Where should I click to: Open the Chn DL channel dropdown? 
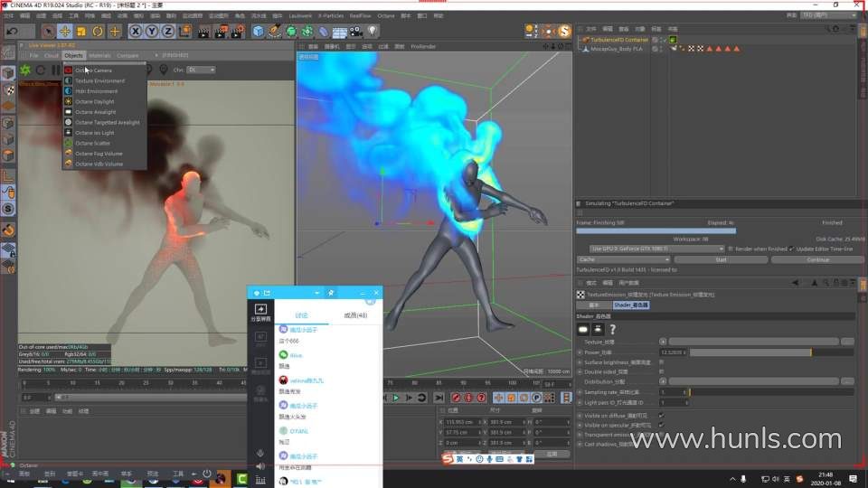tap(200, 70)
